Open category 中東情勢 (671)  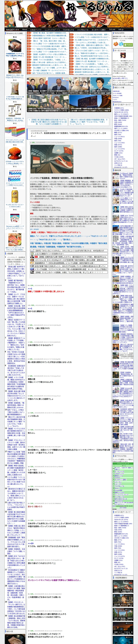tap(119, 108)
